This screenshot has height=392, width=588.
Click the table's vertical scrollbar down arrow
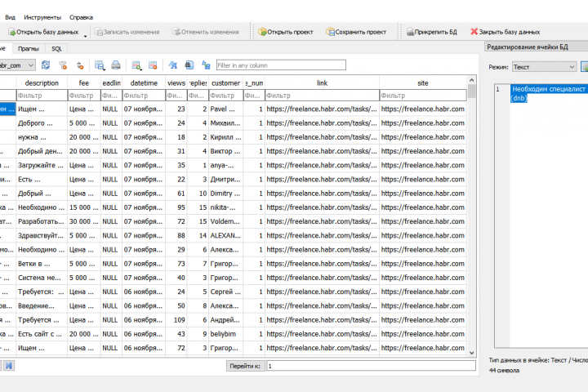(x=471, y=352)
